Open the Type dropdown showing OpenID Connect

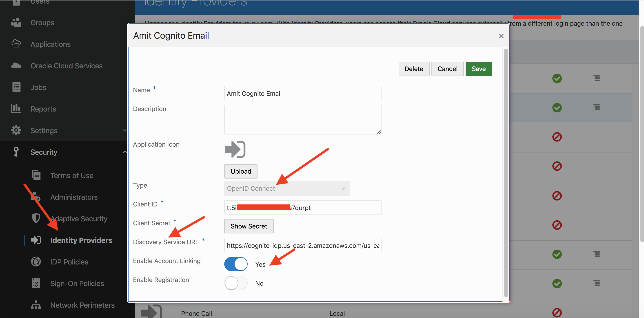(287, 188)
